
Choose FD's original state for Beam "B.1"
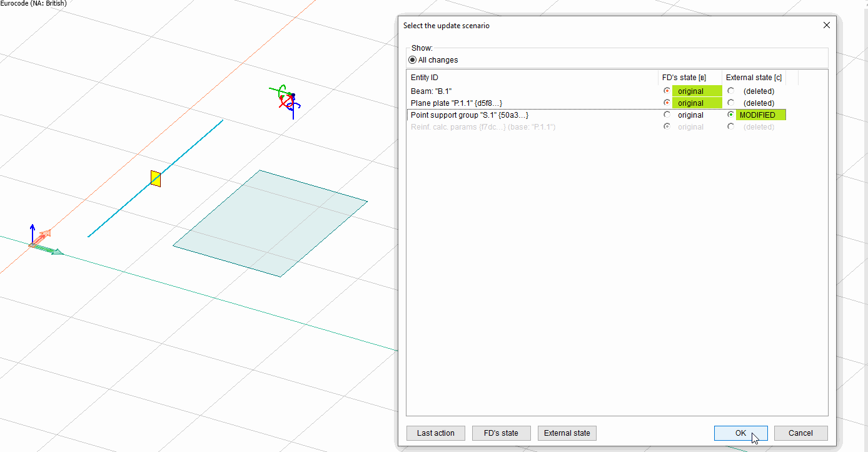click(x=667, y=91)
